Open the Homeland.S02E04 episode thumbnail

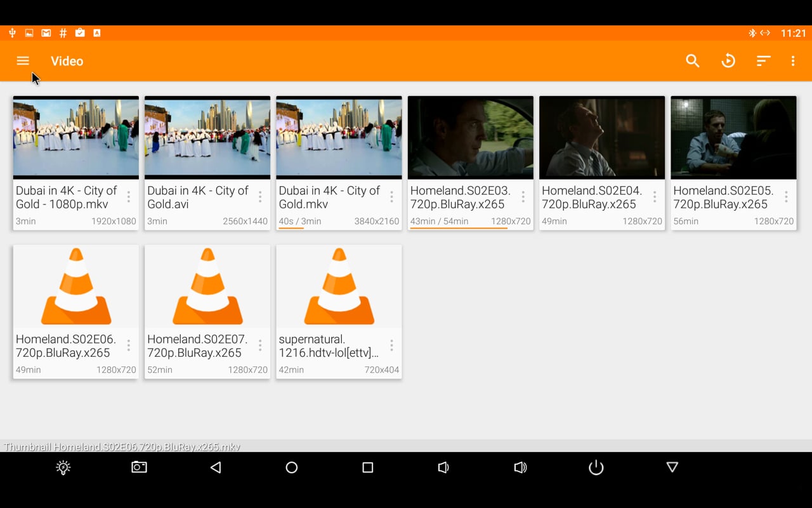point(601,138)
